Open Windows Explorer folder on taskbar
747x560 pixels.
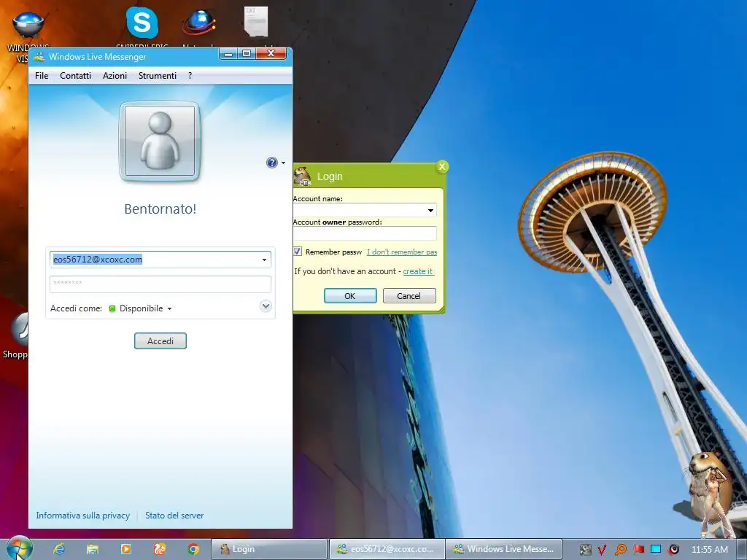tap(93, 549)
